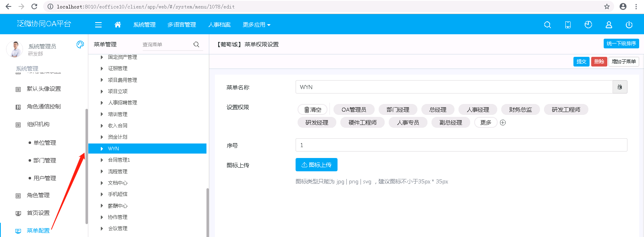
Task: Open the search icon in top header
Action: 547,25
